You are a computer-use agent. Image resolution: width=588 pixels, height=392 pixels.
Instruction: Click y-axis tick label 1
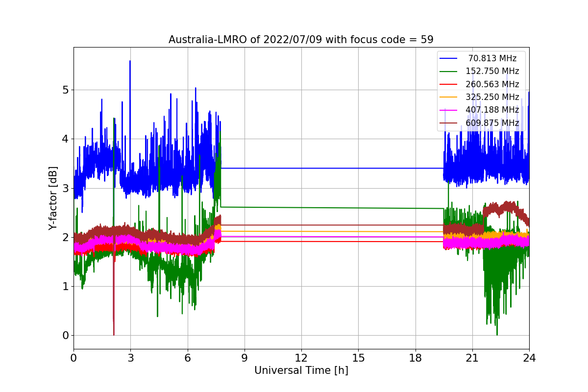[x=65, y=286]
